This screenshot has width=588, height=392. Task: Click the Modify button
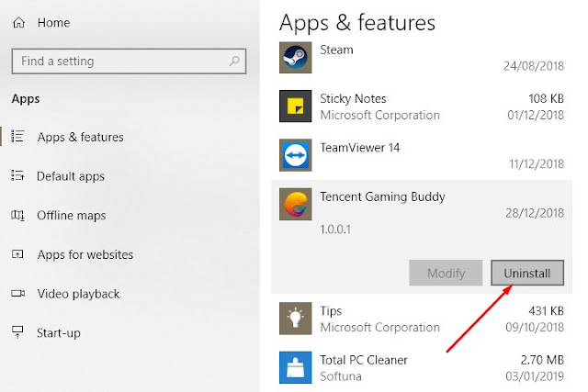pyautogui.click(x=446, y=273)
